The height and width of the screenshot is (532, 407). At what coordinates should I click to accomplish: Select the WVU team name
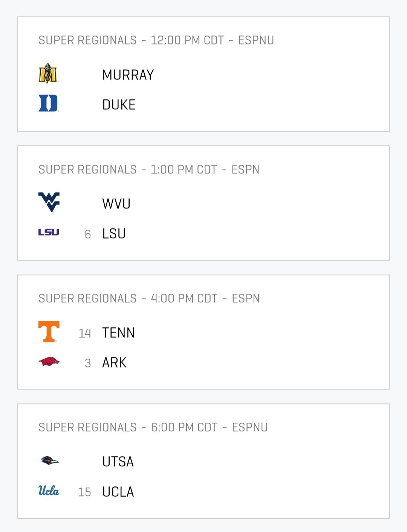pos(116,204)
